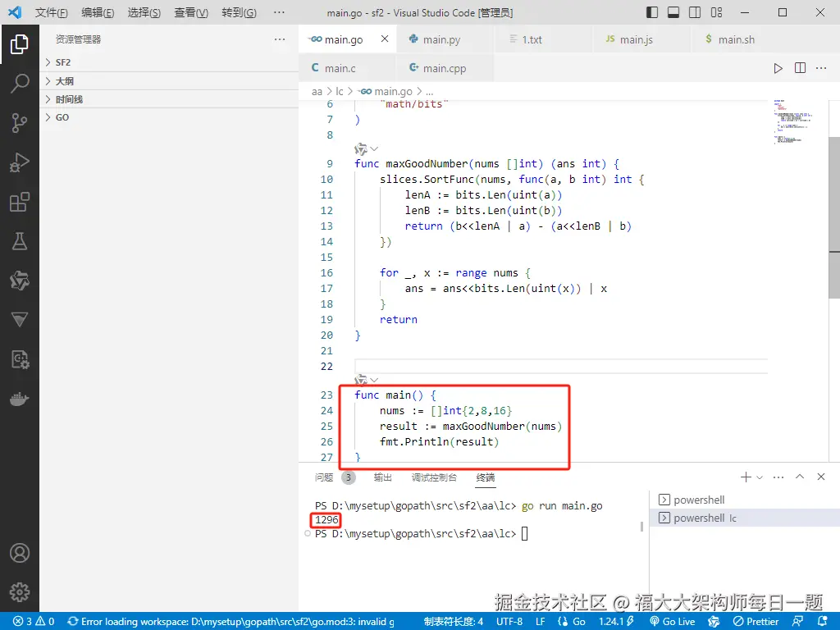Screen dimensions: 840x630
Task: Run the Go file with play button
Action: (x=778, y=68)
